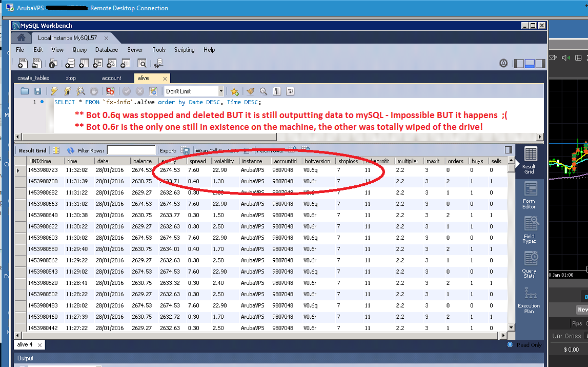Open the Scripting menu

pos(184,50)
